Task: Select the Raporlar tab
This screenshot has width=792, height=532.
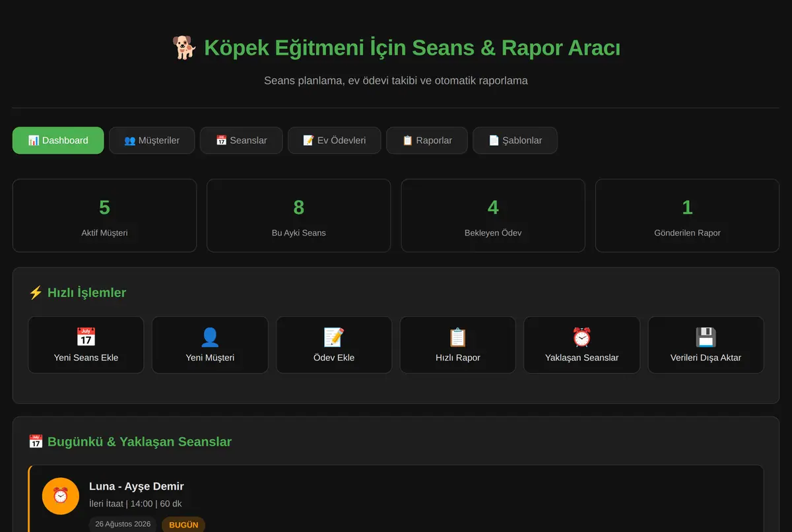Action: point(427,141)
